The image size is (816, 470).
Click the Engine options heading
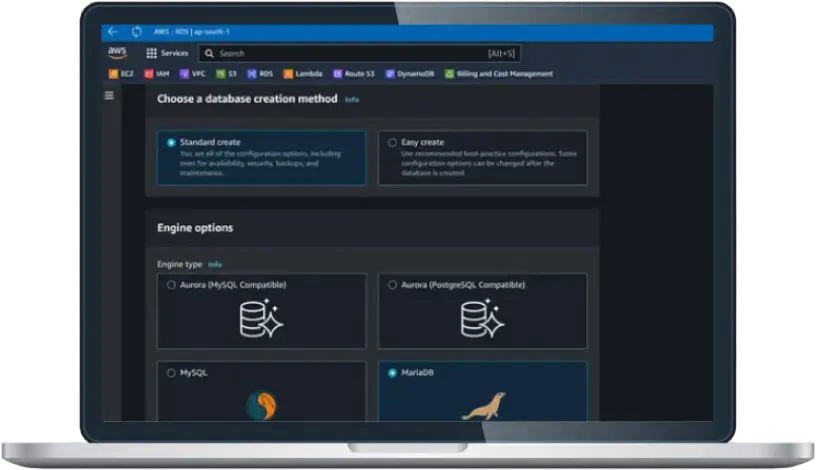tap(195, 228)
